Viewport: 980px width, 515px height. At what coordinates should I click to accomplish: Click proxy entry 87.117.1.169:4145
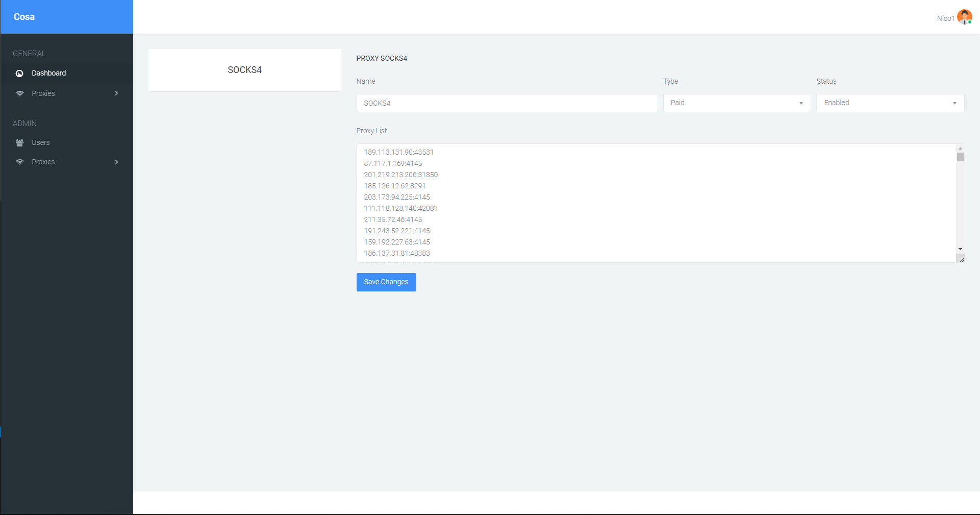[393, 163]
